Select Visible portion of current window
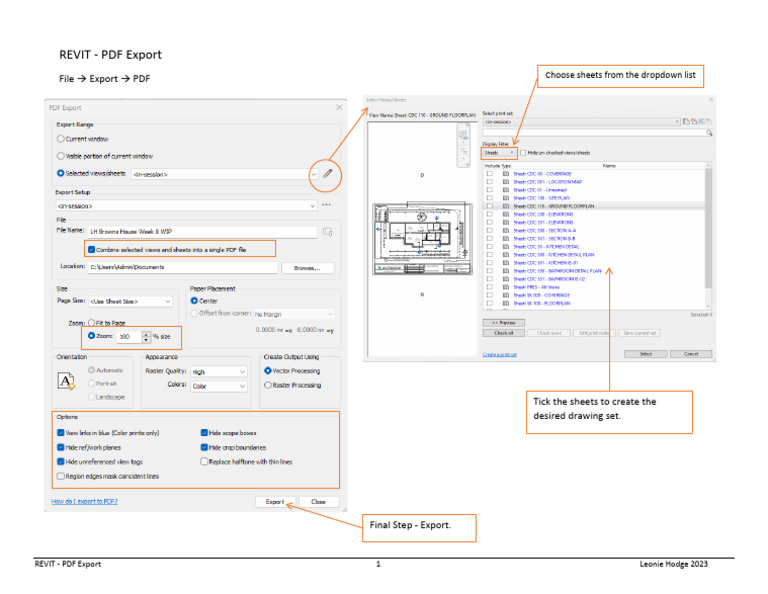Screen dimensions: 768x594 coord(61,156)
